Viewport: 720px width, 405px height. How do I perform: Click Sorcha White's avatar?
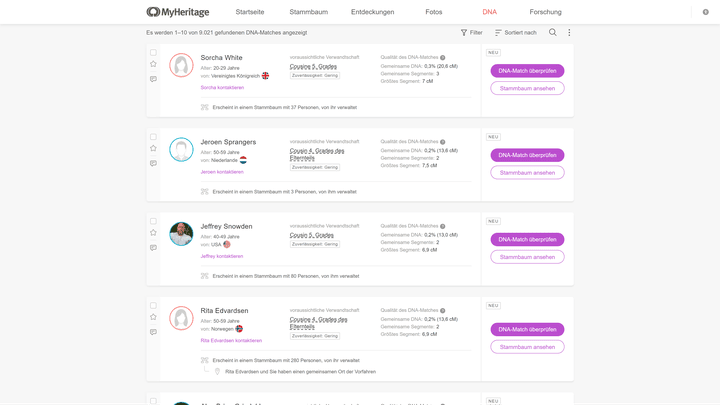pyautogui.click(x=181, y=65)
